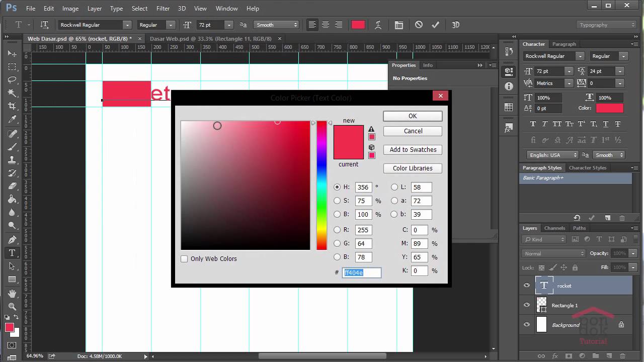
Task: Switch to the Channels tab
Action: tap(554, 228)
